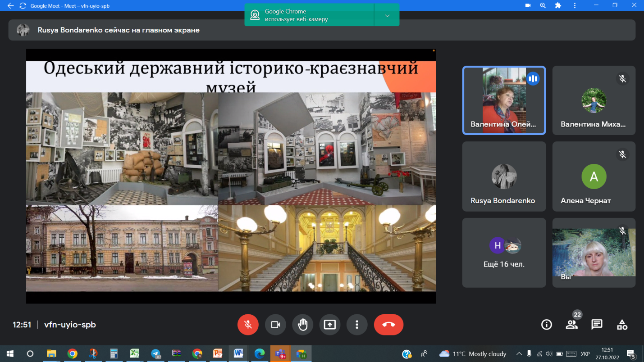Open the three-dot more options menu
Viewport: 644px width, 362px height.
coord(357,325)
